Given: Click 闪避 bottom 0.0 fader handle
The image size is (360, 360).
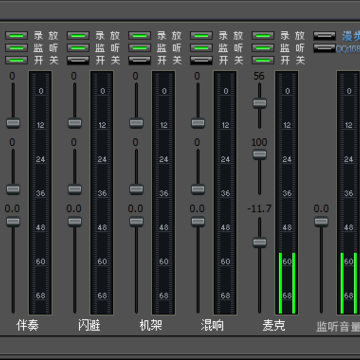Looking at the screenshot, I should 75,222.
